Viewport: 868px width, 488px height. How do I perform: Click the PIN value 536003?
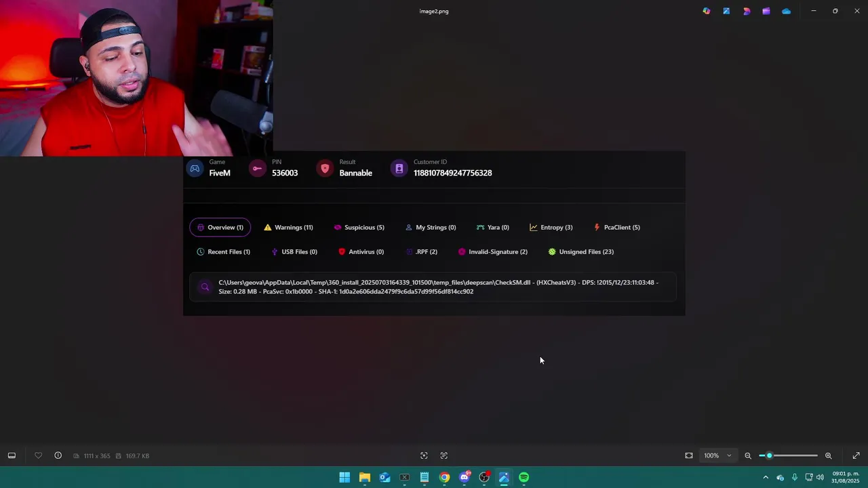click(285, 173)
